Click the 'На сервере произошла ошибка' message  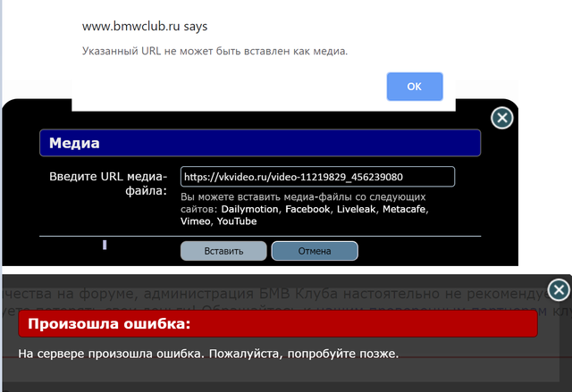[208, 354]
